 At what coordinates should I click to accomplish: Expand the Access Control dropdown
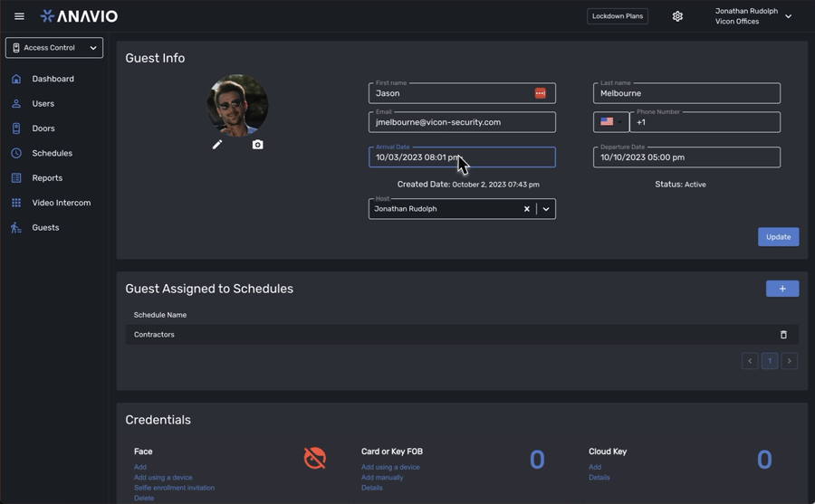(x=54, y=48)
